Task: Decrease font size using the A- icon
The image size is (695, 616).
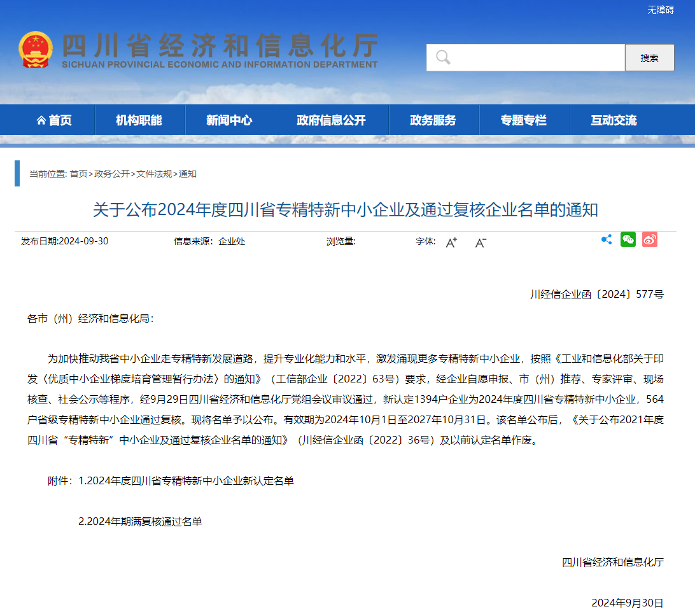Action: pyautogui.click(x=479, y=242)
